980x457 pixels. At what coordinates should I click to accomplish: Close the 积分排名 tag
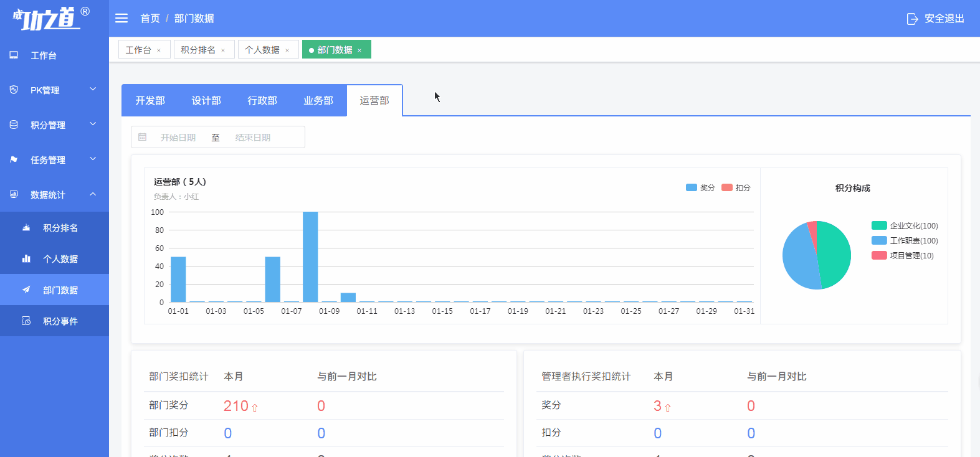click(x=223, y=50)
